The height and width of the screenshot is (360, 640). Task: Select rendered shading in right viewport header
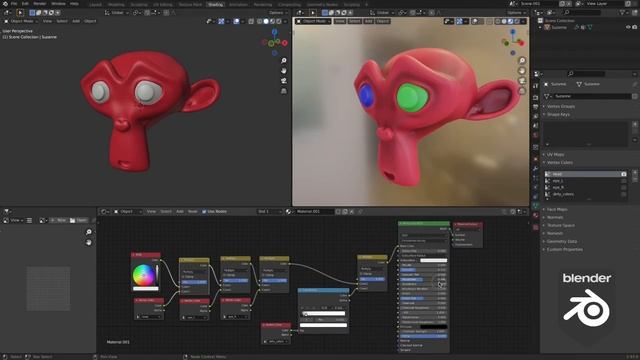[x=517, y=21]
